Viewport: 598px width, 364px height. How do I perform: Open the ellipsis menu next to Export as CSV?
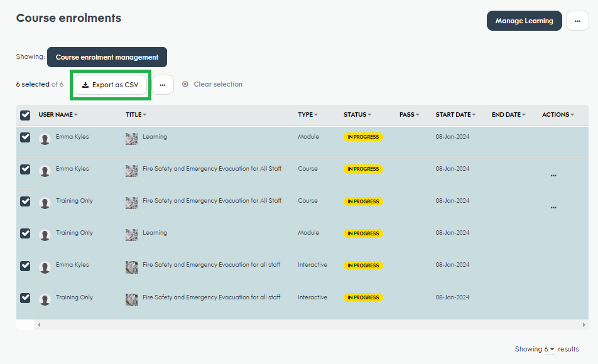pos(163,85)
